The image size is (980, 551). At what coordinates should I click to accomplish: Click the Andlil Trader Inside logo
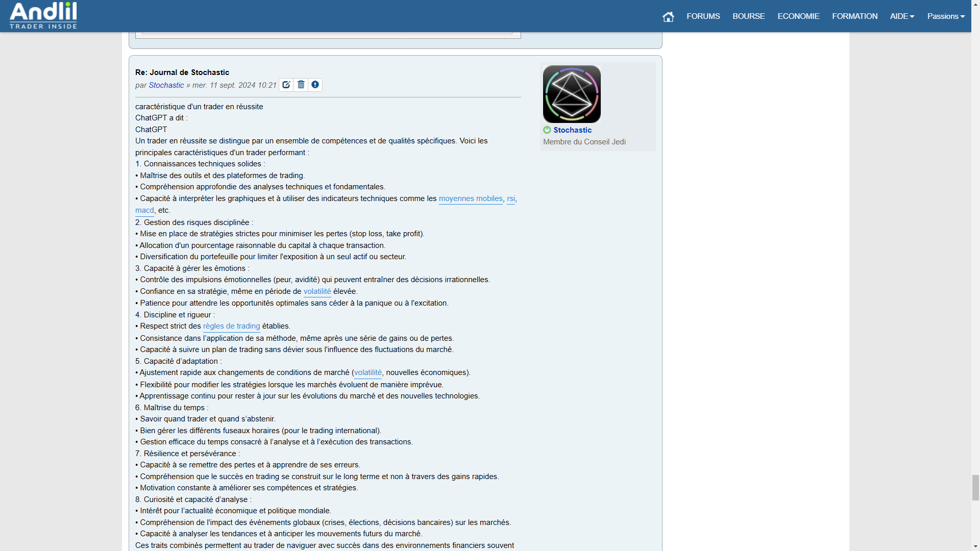43,15
